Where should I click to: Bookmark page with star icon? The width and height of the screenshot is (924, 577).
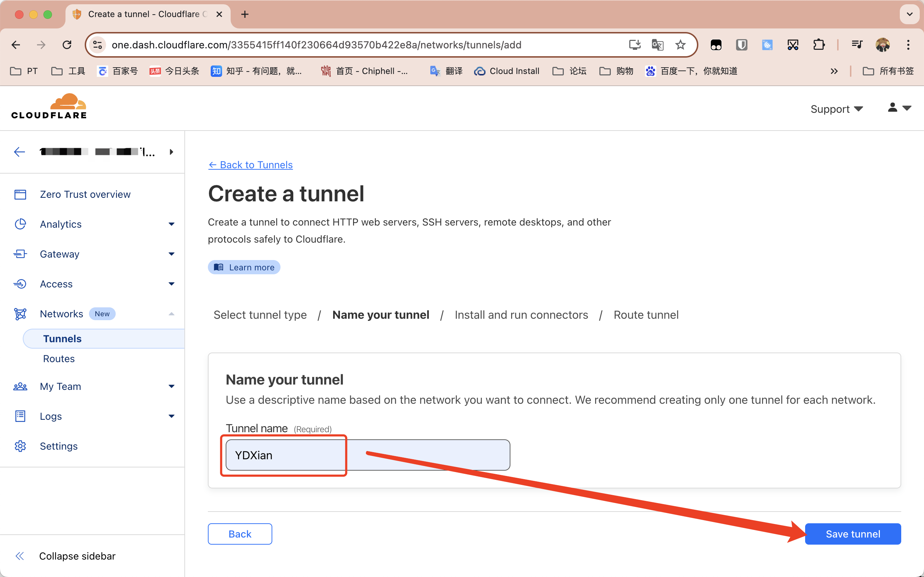[x=680, y=45]
